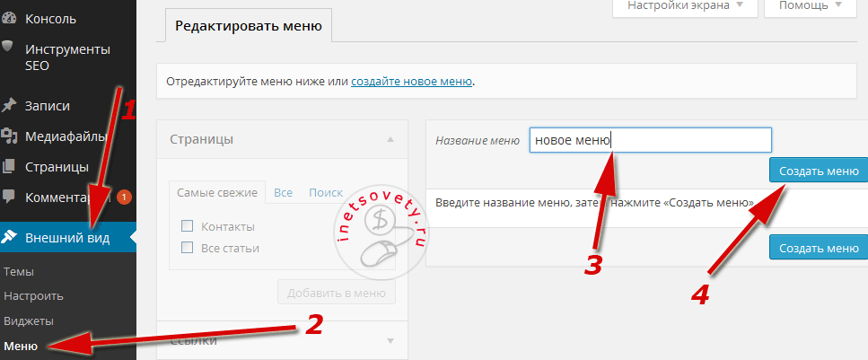868x360 pixels.
Task: Click the lower Создать меню button
Action: (819, 248)
